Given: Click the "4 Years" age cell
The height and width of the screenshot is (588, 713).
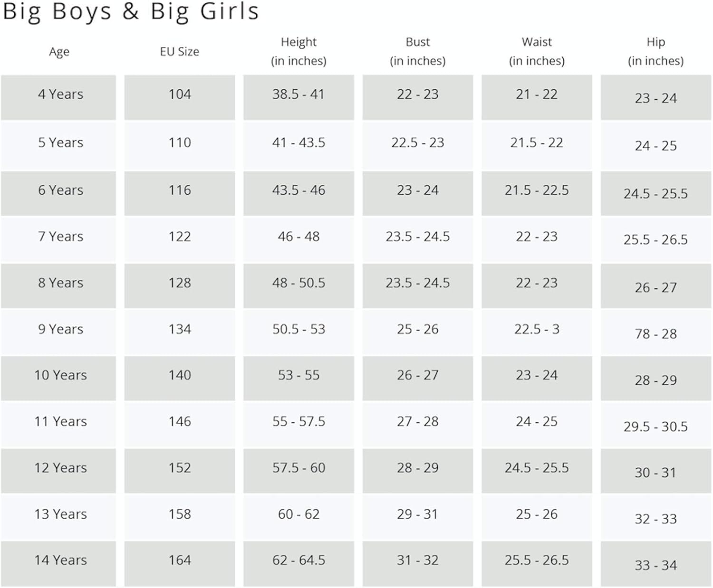Looking at the screenshot, I should point(60,95).
